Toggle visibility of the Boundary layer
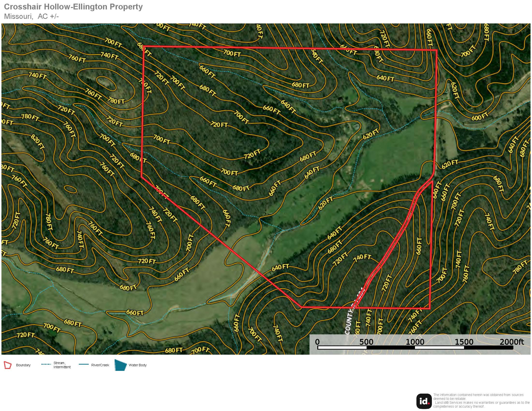 point(7,365)
